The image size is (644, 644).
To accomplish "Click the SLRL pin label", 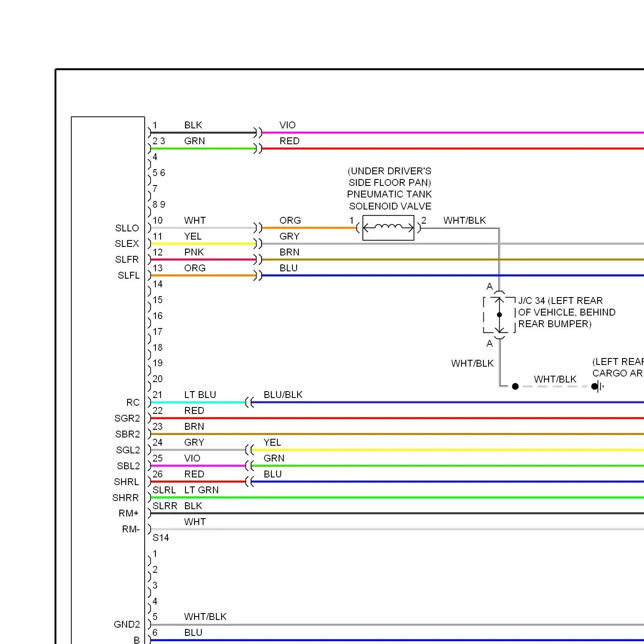I will coord(164,490).
